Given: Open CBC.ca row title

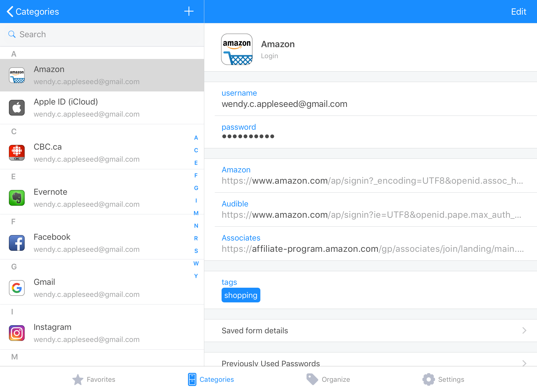Looking at the screenshot, I should [48, 147].
